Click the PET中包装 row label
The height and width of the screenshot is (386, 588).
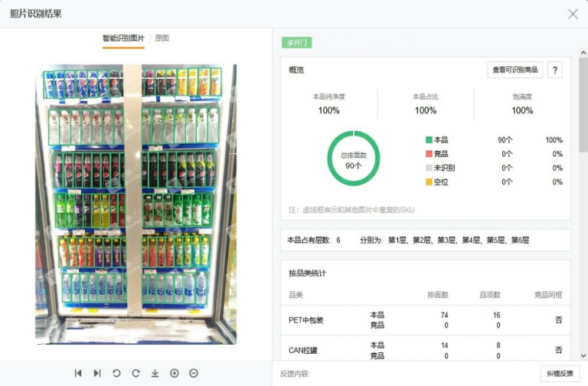tap(306, 320)
